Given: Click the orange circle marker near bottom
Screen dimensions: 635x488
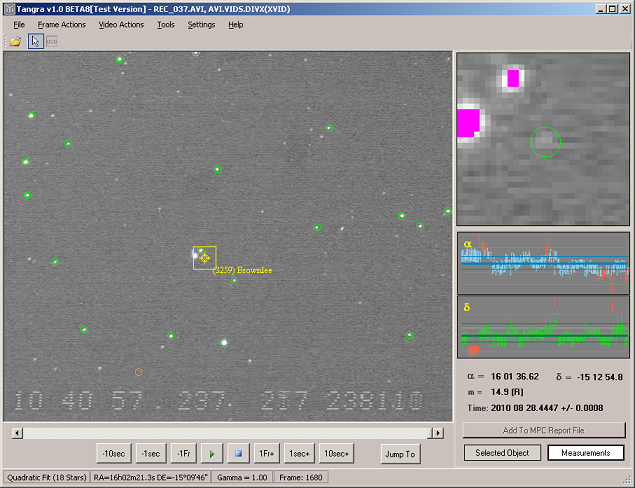Looking at the screenshot, I should [139, 372].
